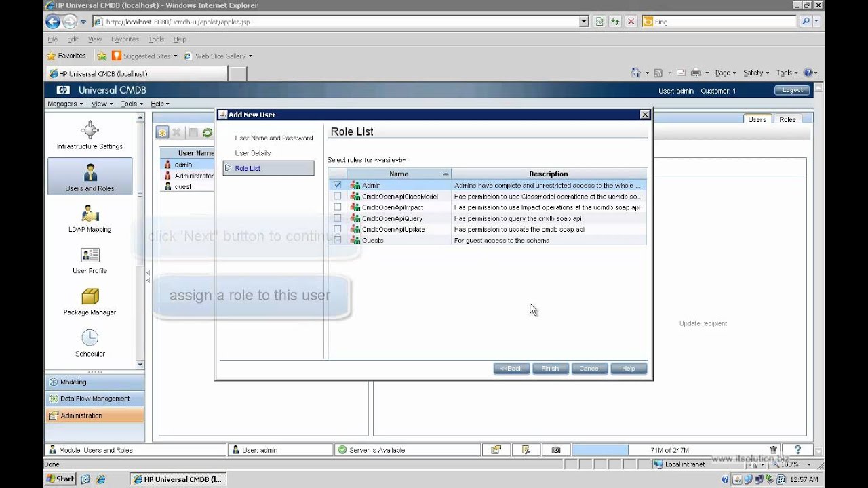Open the IE Page dropdown

point(725,73)
